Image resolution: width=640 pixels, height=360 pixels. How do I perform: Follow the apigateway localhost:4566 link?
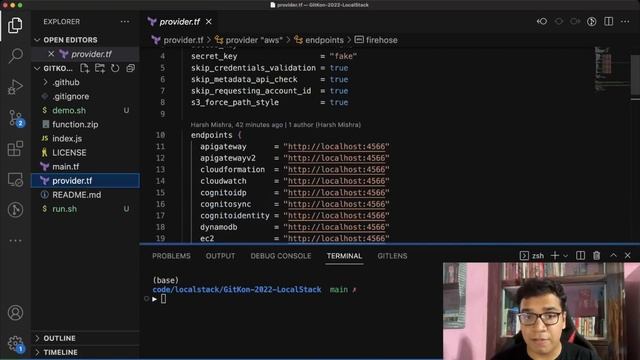click(x=336, y=147)
